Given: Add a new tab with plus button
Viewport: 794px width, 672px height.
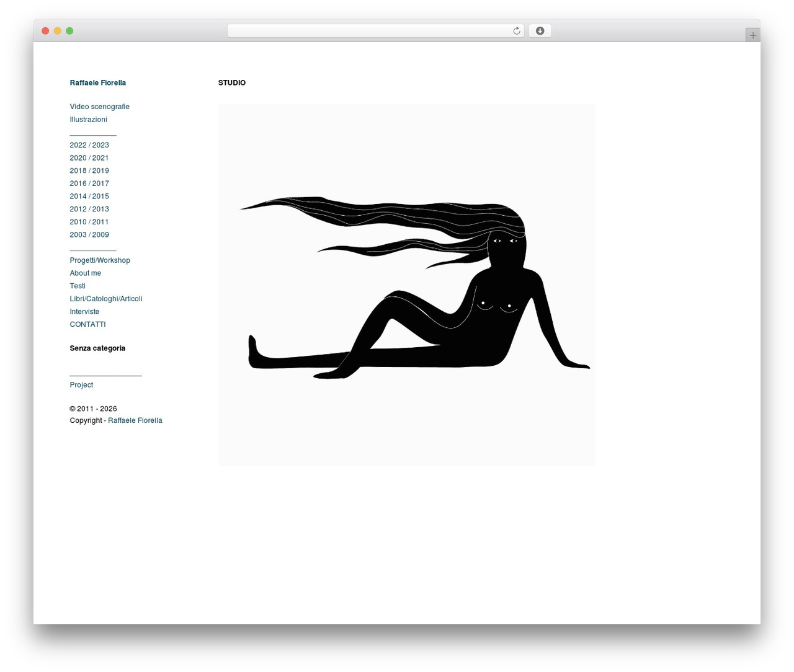Looking at the screenshot, I should [x=752, y=35].
